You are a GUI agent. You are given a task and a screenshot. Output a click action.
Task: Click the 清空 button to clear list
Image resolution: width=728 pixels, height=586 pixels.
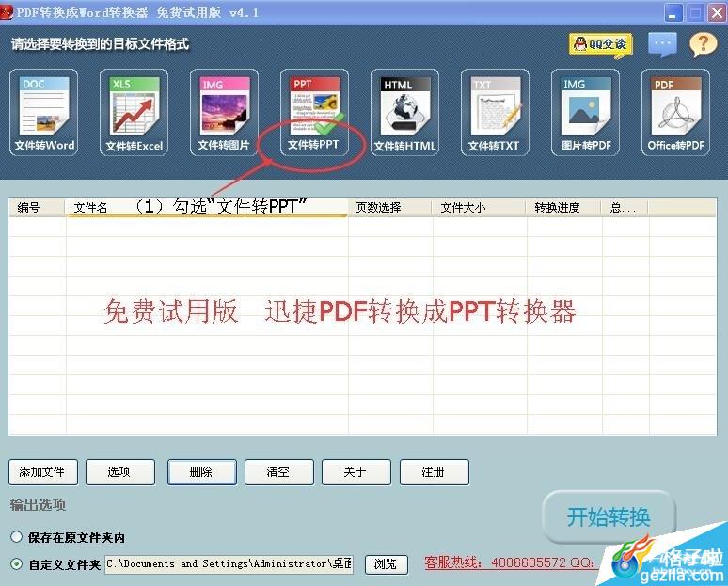tap(279, 472)
